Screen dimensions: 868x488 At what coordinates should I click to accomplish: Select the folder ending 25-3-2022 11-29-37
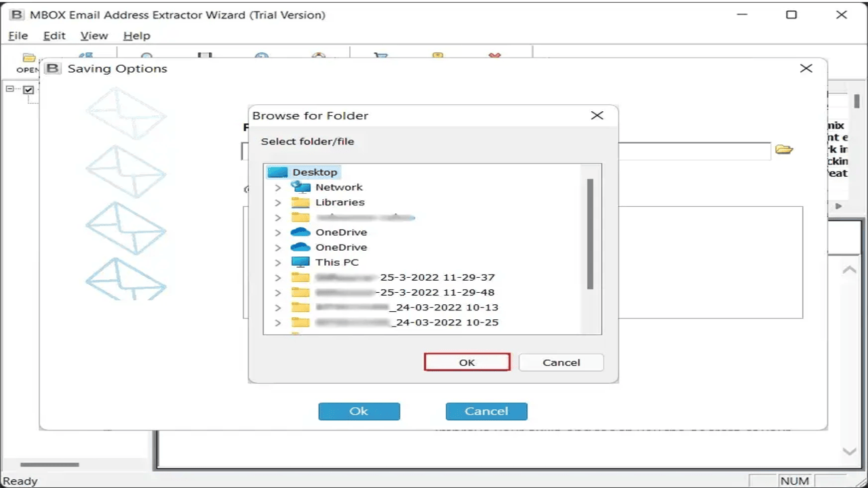[405, 277]
